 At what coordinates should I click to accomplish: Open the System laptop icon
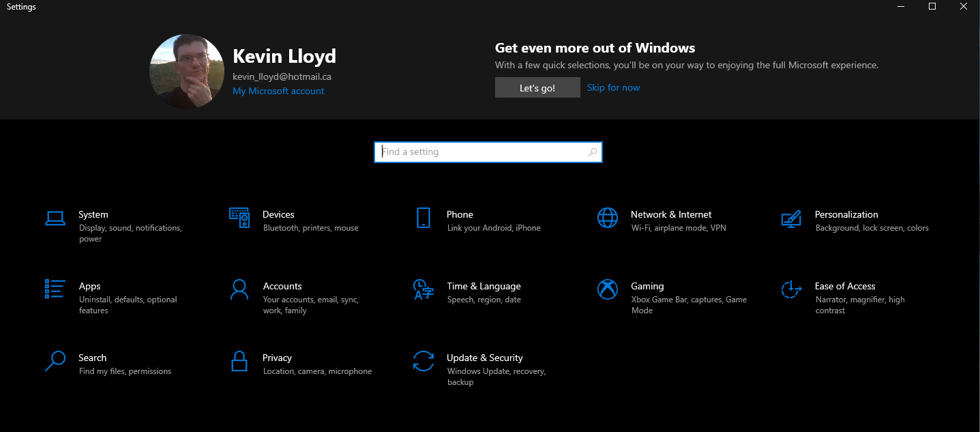55,218
